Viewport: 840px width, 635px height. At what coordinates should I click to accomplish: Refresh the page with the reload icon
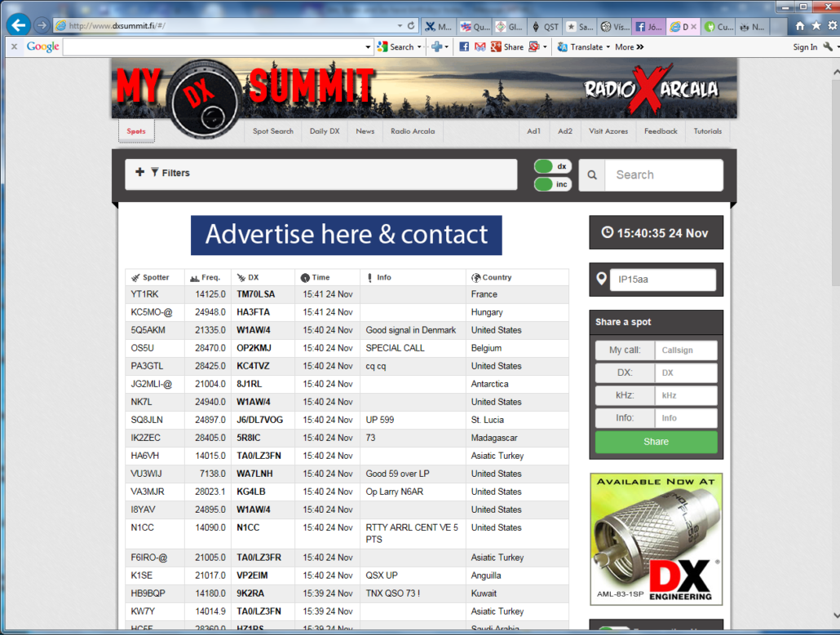411,25
